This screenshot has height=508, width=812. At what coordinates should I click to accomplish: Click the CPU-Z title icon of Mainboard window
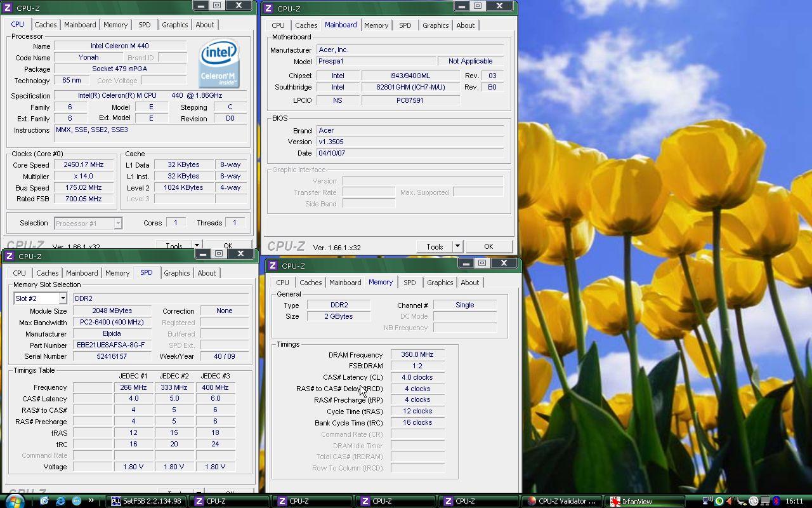[x=268, y=8]
